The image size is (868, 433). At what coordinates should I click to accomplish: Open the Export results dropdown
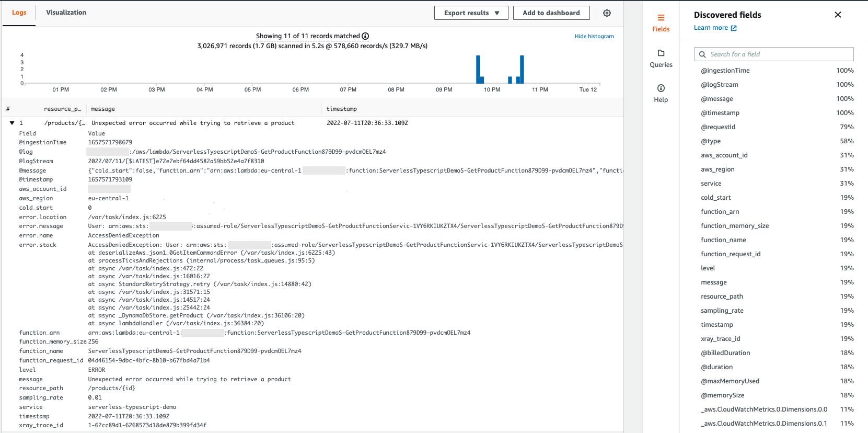471,13
